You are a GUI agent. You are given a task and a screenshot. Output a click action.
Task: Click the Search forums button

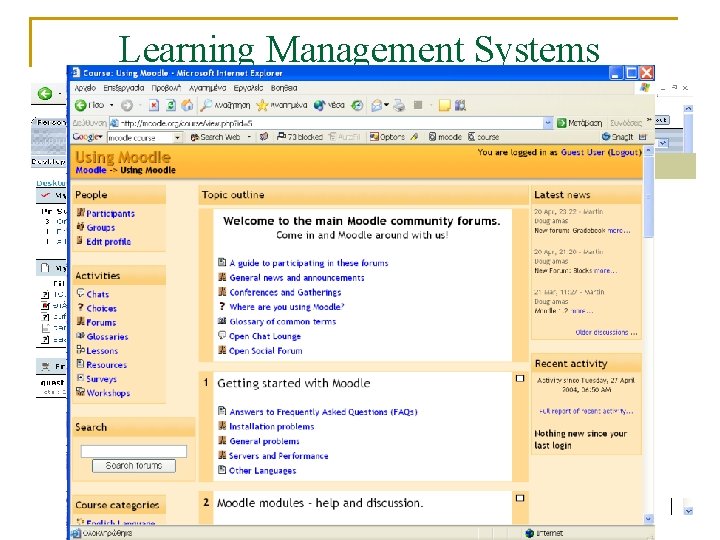[x=134, y=466]
